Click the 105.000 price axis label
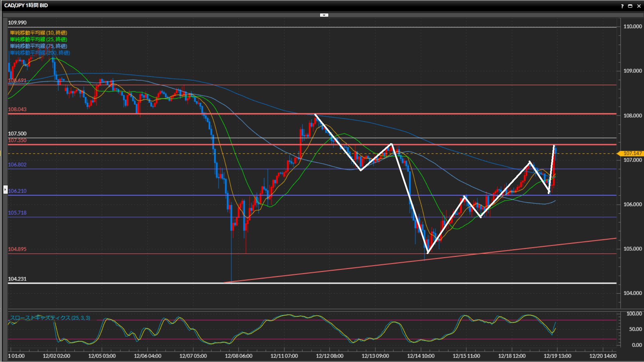Image resolution: width=644 pixels, height=362 pixels. (x=632, y=249)
